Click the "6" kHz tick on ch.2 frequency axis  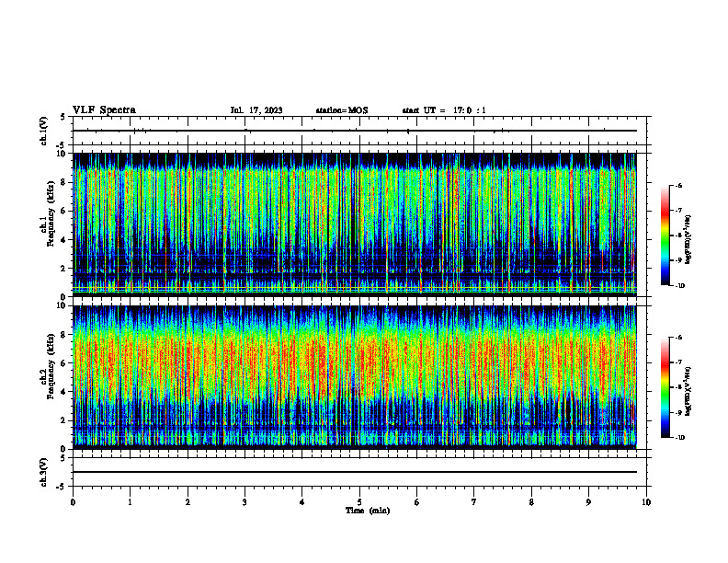coord(64,363)
